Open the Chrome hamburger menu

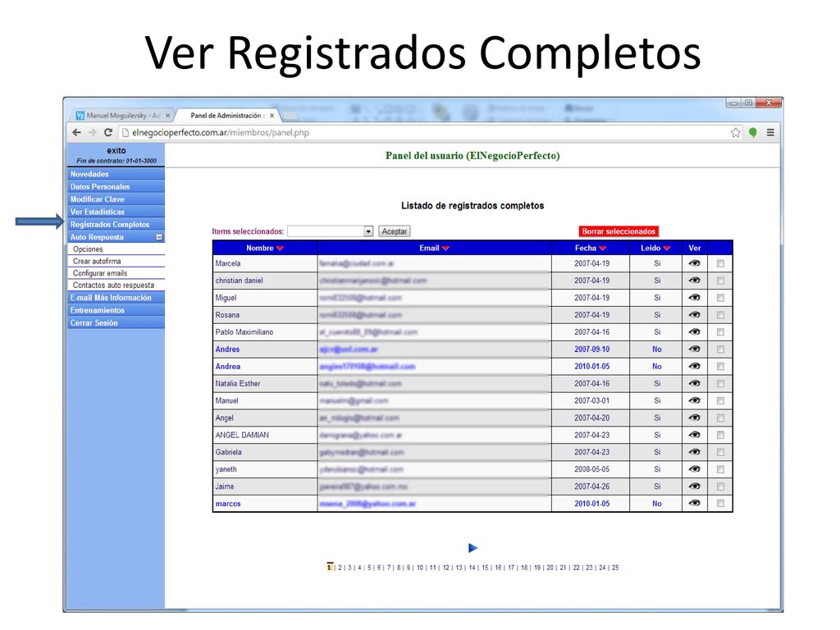770,132
